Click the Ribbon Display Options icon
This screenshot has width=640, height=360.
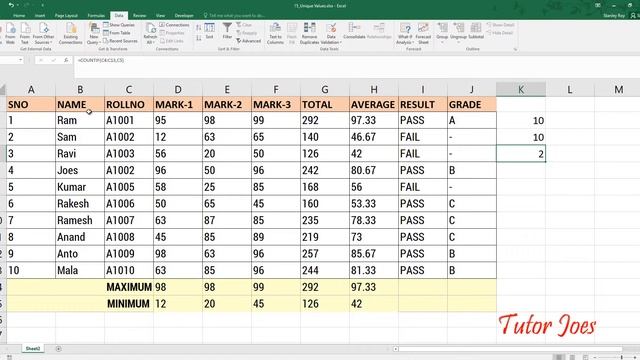coord(598,5)
